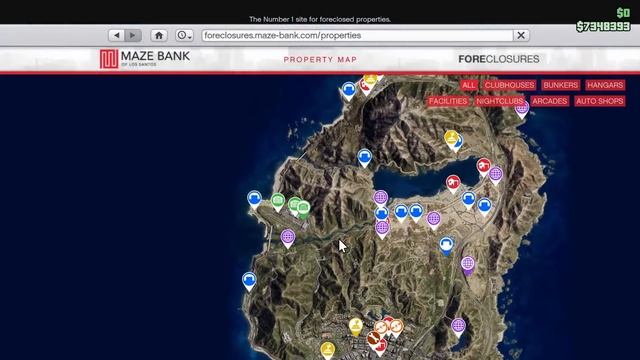Select the right orange nightclub marker
Image resolution: width=640 pixels, height=360 pixels.
tap(396, 327)
